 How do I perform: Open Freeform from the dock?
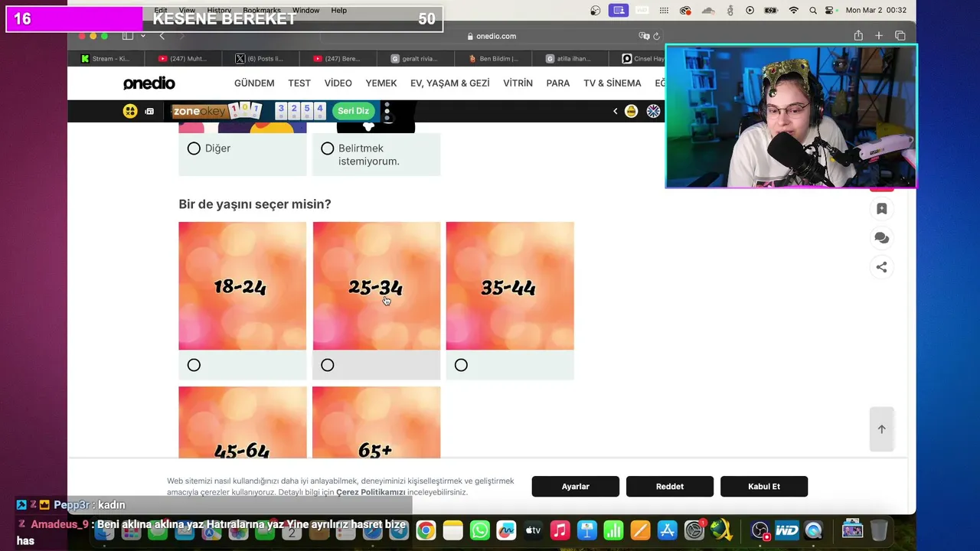(506, 530)
